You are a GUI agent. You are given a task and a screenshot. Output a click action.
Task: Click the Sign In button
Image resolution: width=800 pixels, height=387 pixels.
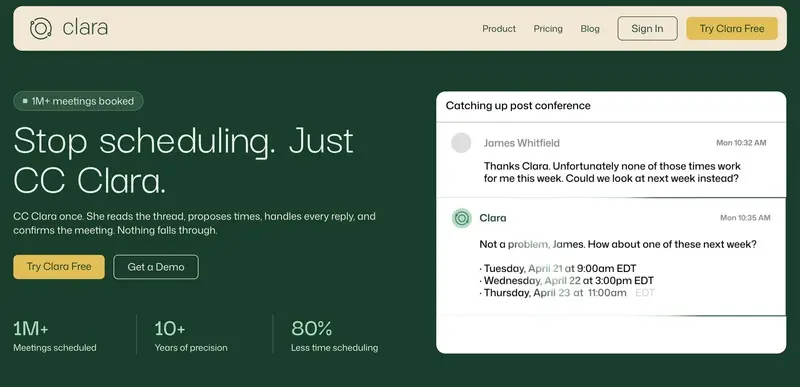point(647,29)
